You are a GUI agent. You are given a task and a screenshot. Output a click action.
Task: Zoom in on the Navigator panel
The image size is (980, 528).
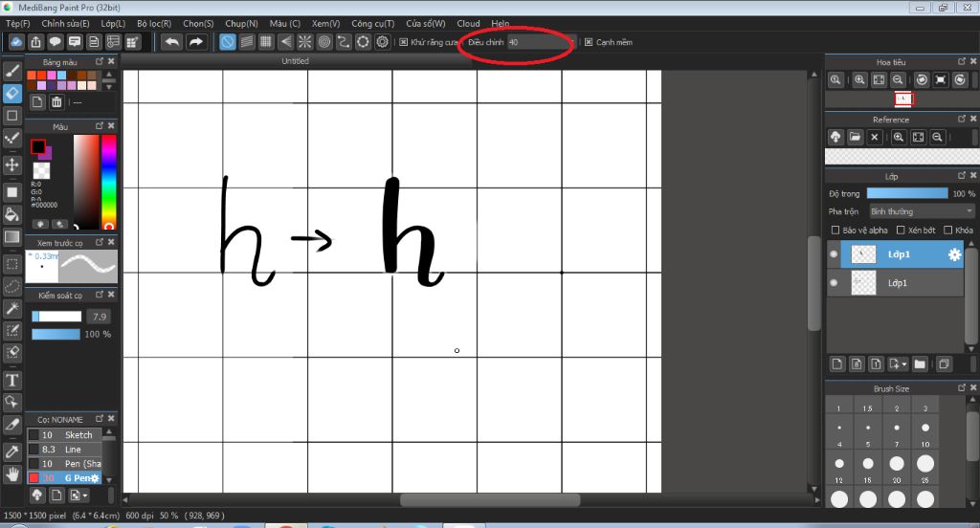point(859,80)
